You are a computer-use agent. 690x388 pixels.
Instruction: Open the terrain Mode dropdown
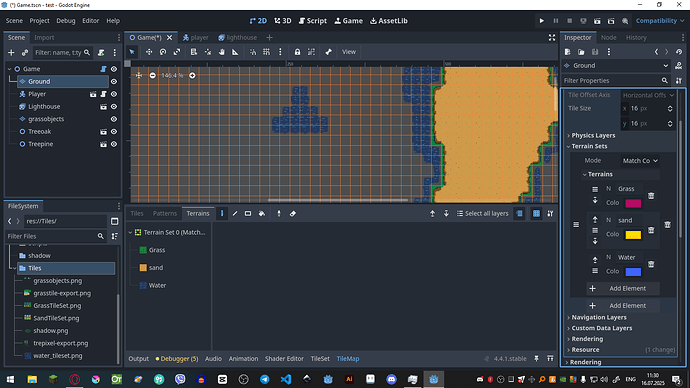[x=640, y=161]
